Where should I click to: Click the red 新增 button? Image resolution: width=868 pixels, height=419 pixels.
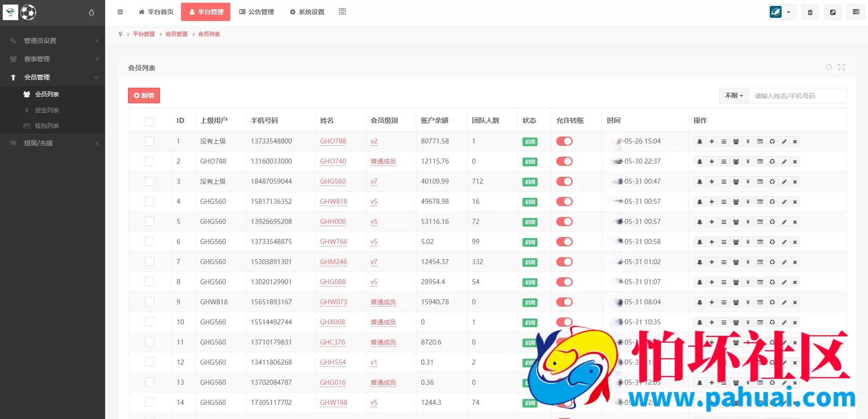click(x=144, y=95)
